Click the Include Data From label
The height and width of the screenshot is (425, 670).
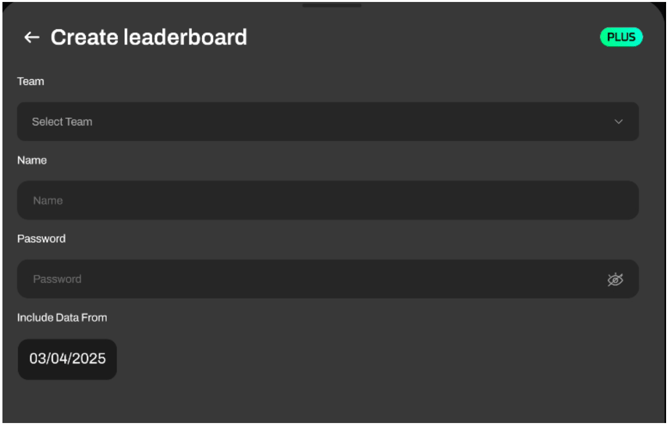[x=62, y=318]
